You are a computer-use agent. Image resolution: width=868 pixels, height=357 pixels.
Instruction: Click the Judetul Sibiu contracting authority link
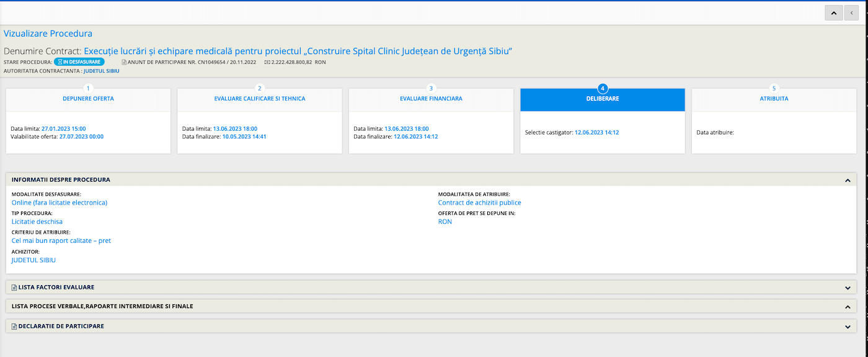pyautogui.click(x=101, y=71)
